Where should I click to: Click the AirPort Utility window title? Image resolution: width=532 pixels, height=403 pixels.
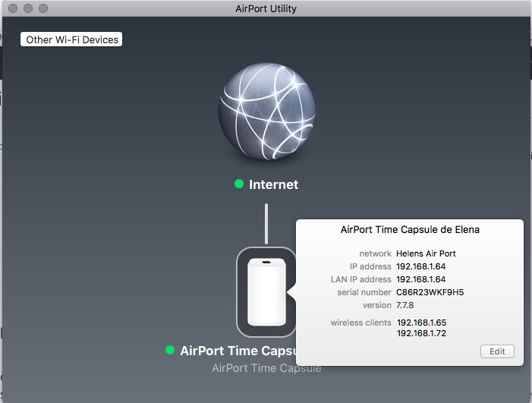pyautogui.click(x=266, y=8)
